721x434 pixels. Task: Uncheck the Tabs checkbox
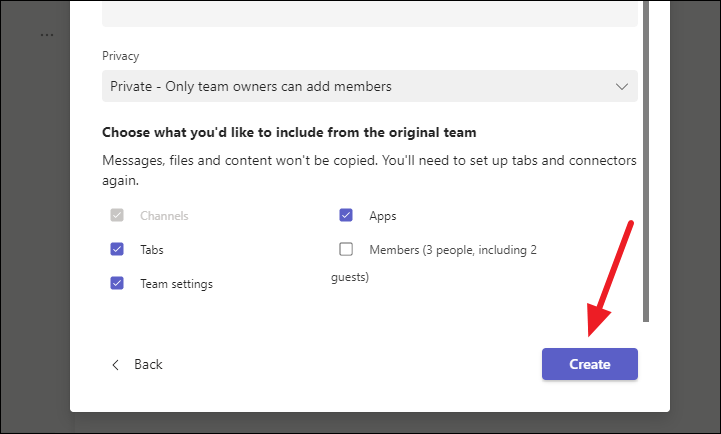[117, 249]
